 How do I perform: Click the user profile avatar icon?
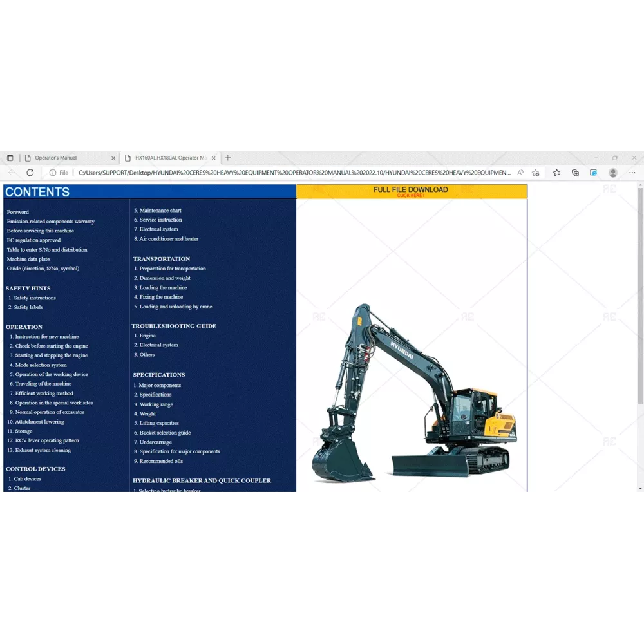(613, 173)
